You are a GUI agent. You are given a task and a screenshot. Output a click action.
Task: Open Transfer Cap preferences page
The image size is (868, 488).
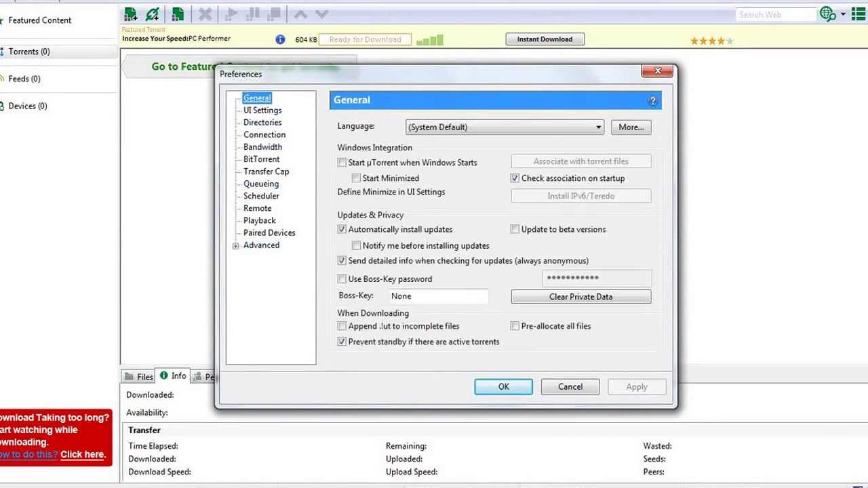266,171
